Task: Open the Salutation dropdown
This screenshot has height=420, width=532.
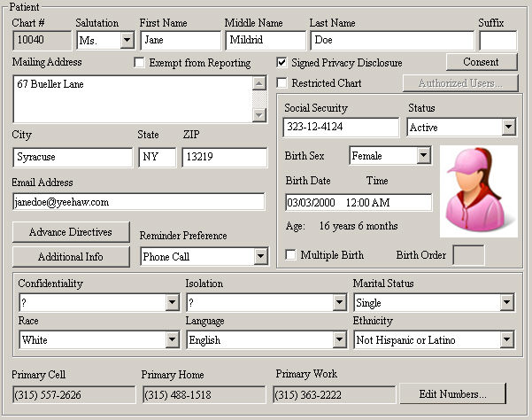Action: click(127, 41)
